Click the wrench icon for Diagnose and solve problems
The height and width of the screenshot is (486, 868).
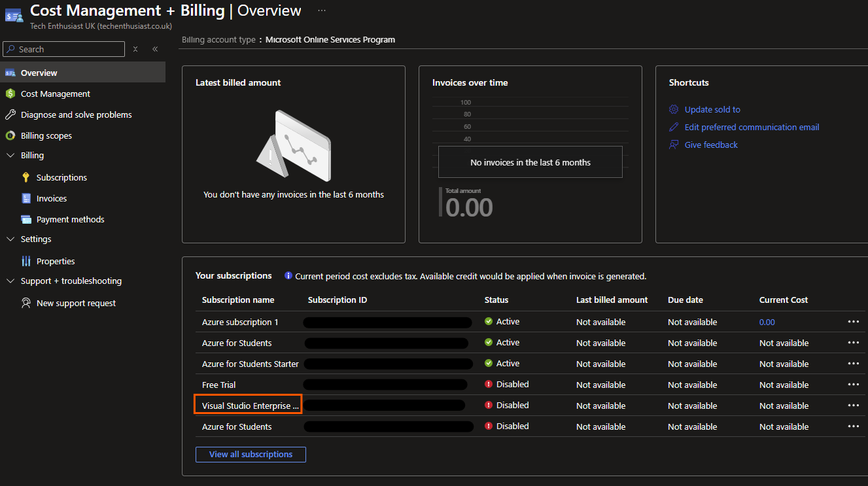click(x=10, y=114)
